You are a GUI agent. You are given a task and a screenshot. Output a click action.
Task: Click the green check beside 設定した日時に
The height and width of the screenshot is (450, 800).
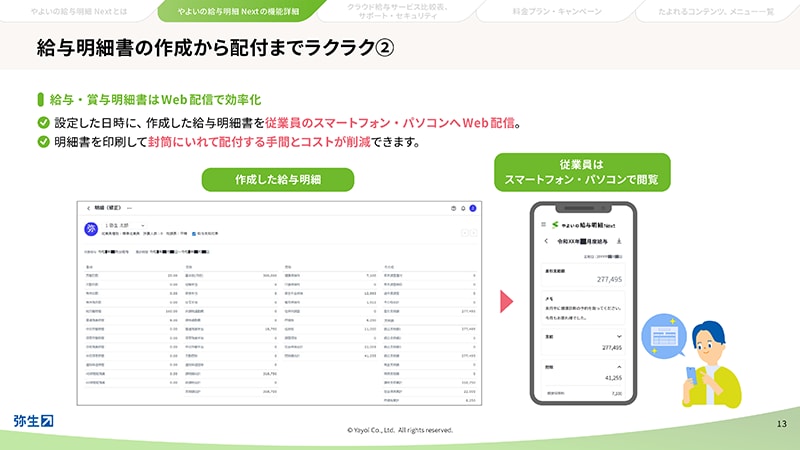pos(43,122)
